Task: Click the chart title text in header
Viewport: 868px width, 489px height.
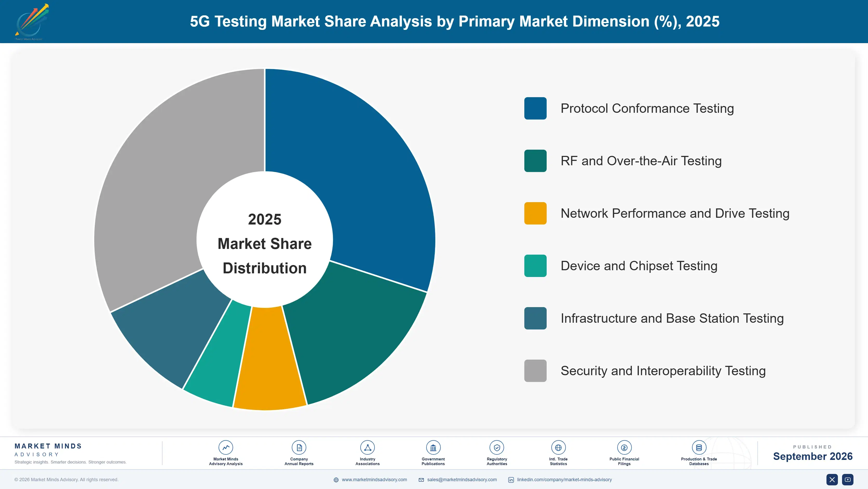Action: pos(455,21)
